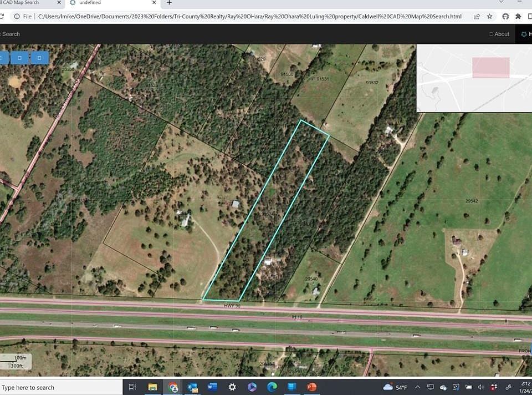
Task: Click parcel label 91530
Action: click(287, 74)
